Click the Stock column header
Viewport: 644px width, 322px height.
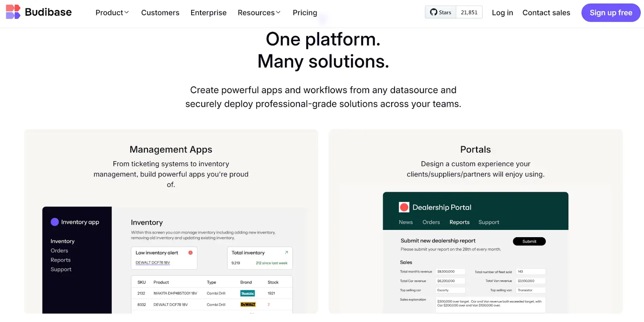(273, 282)
